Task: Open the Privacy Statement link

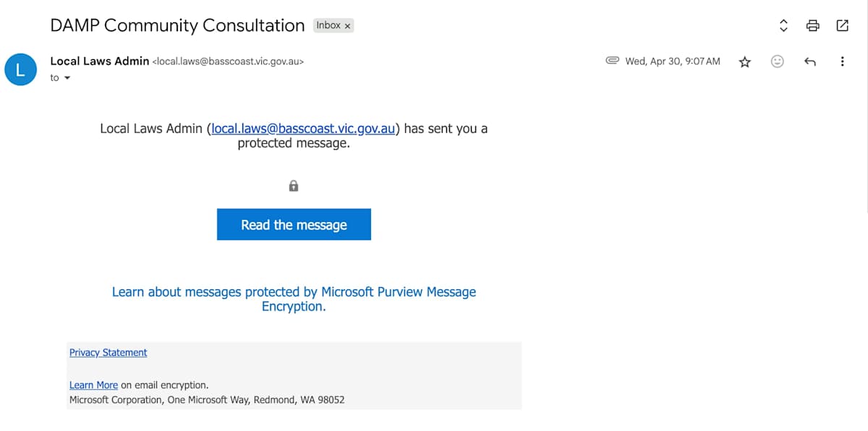Action: [108, 353]
